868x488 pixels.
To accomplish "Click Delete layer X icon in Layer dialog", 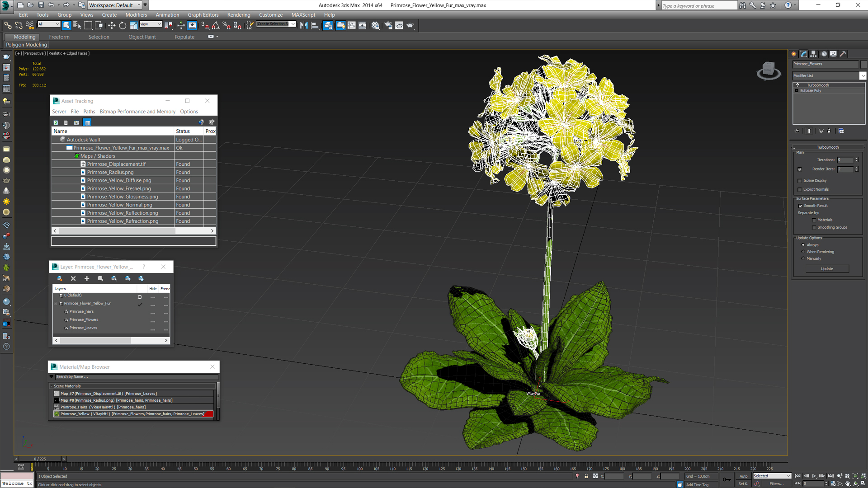I will point(73,278).
